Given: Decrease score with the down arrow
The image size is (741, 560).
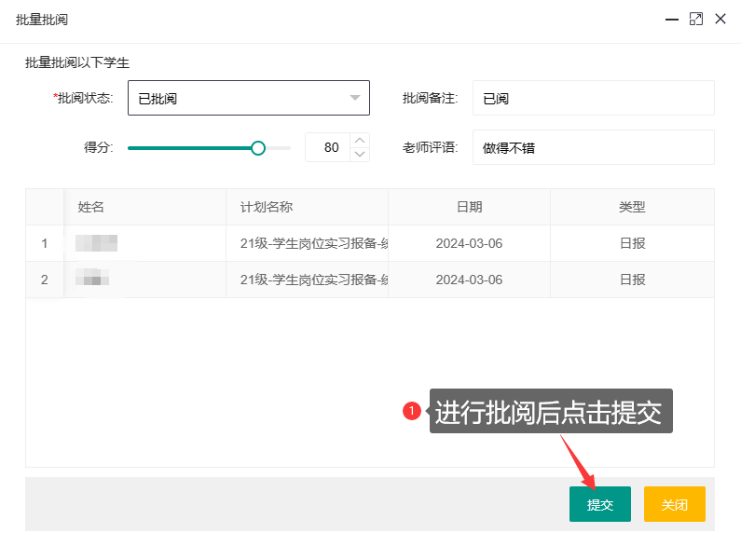Looking at the screenshot, I should click(360, 154).
